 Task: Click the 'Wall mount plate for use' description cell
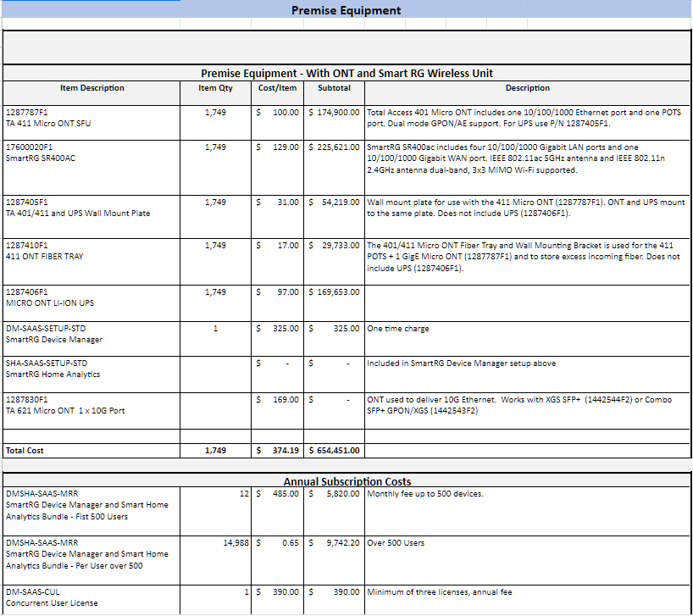tap(527, 217)
